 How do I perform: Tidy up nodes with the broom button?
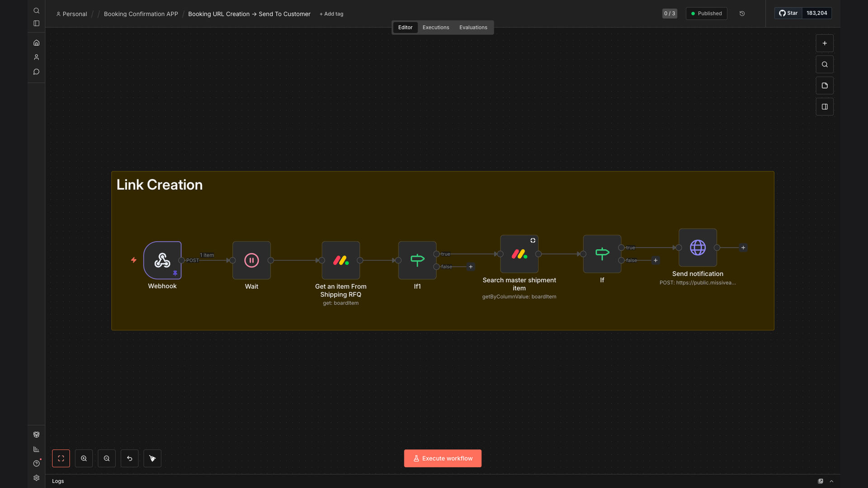152,458
